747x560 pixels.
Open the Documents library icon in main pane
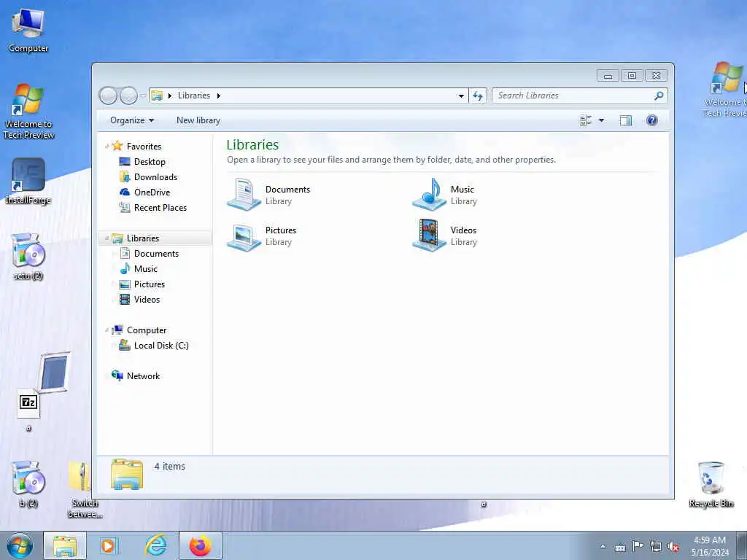click(x=244, y=194)
